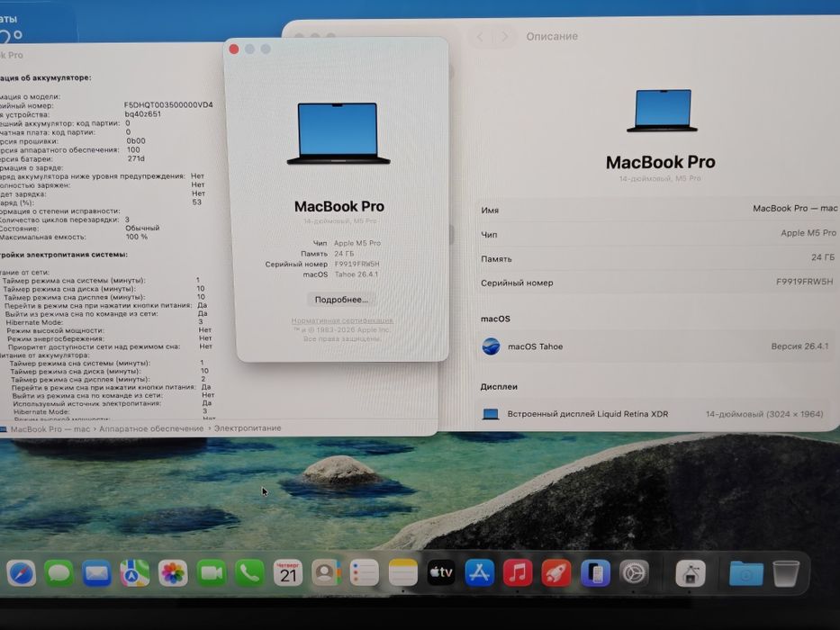Click the macOS Tahoe icon in settings window

point(491,346)
